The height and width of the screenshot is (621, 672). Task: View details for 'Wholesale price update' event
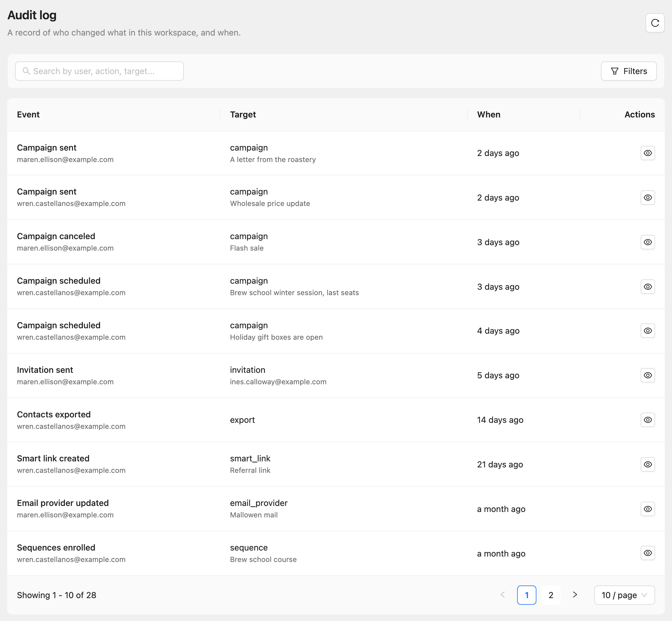(x=648, y=197)
